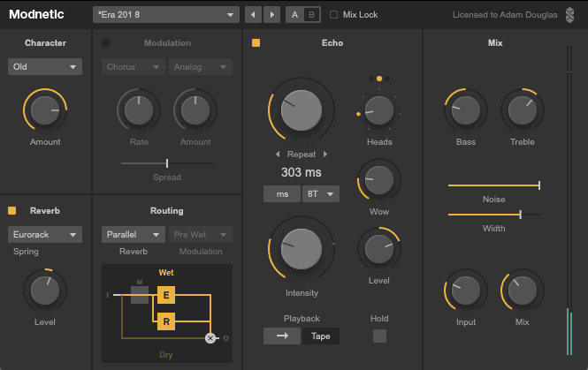Click the Modulation Rate knob

click(139, 110)
